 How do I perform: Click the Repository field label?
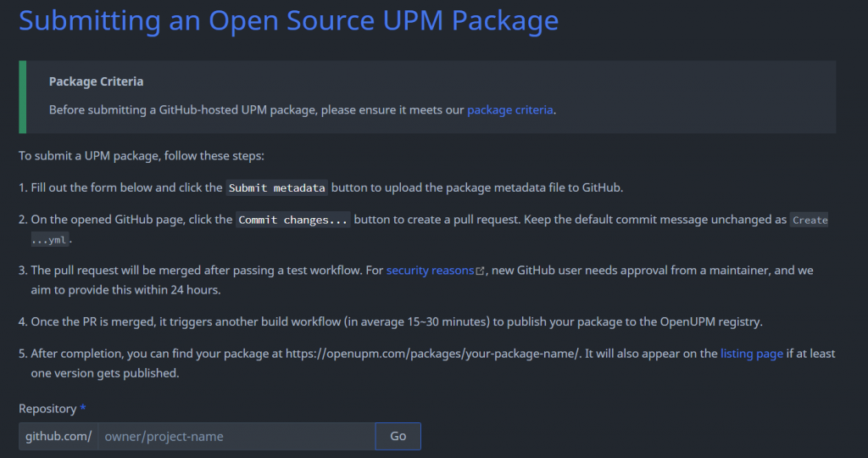47,409
